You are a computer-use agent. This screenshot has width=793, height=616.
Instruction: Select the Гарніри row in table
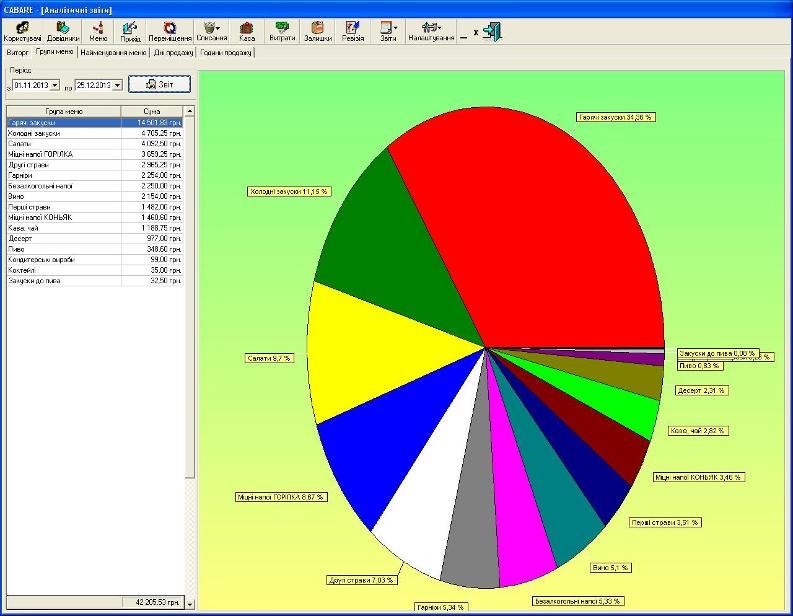click(95, 175)
